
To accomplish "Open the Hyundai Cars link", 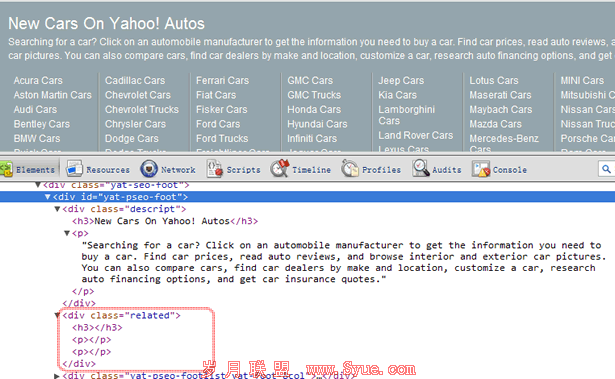I will point(317,124).
